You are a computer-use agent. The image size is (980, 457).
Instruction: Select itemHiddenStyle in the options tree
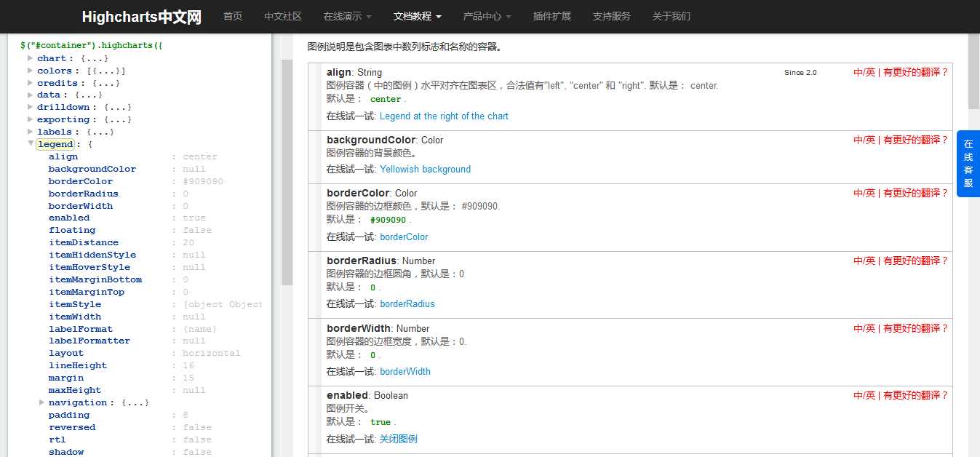[x=92, y=255]
